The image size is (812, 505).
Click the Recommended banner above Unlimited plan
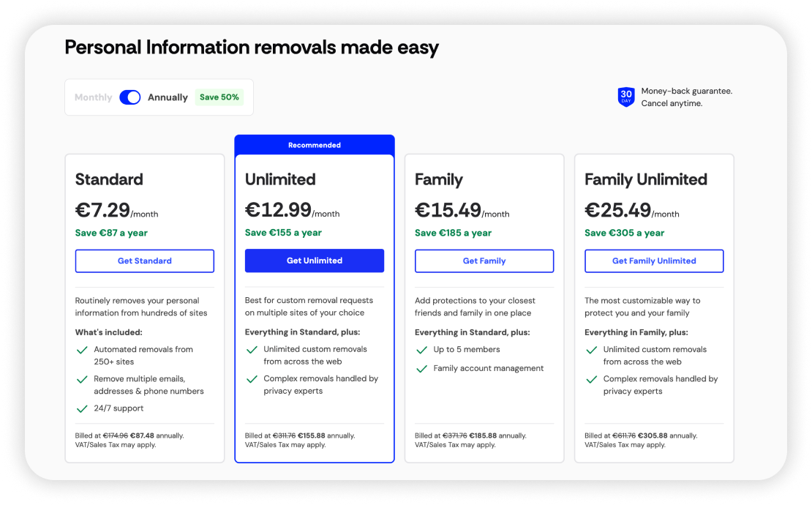[315, 145]
